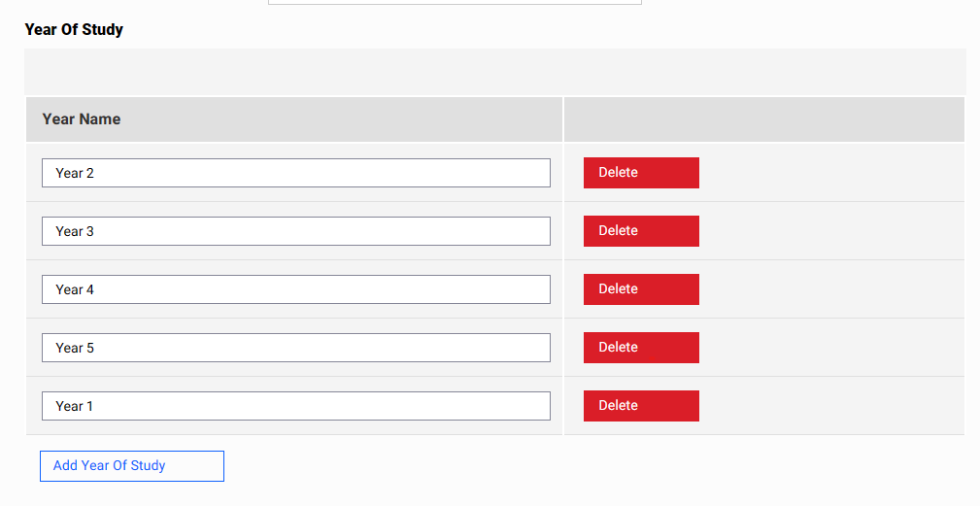The width and height of the screenshot is (980, 506).
Task: Click the Year Of Study section heading
Action: 74,29
